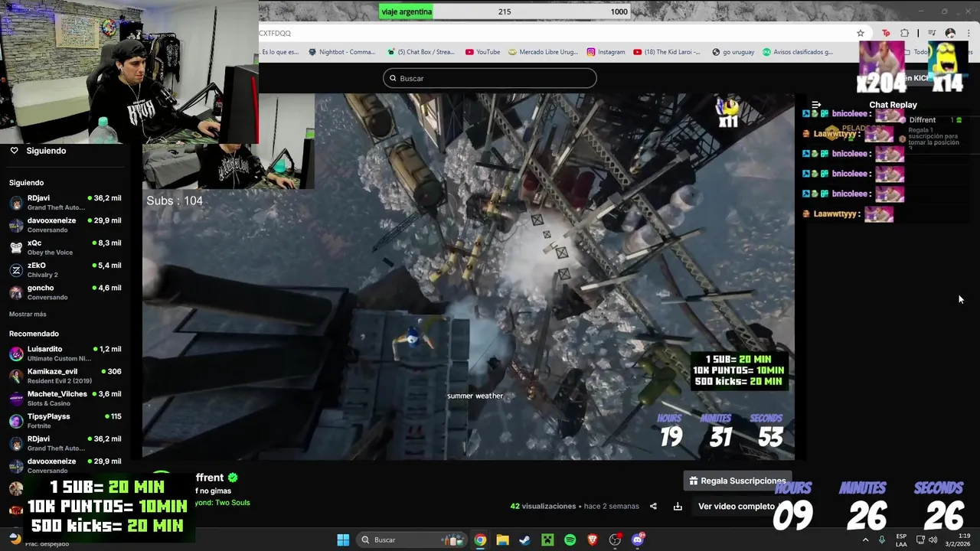Click the Diffrent verified badge
980x551 pixels.
[x=233, y=478]
